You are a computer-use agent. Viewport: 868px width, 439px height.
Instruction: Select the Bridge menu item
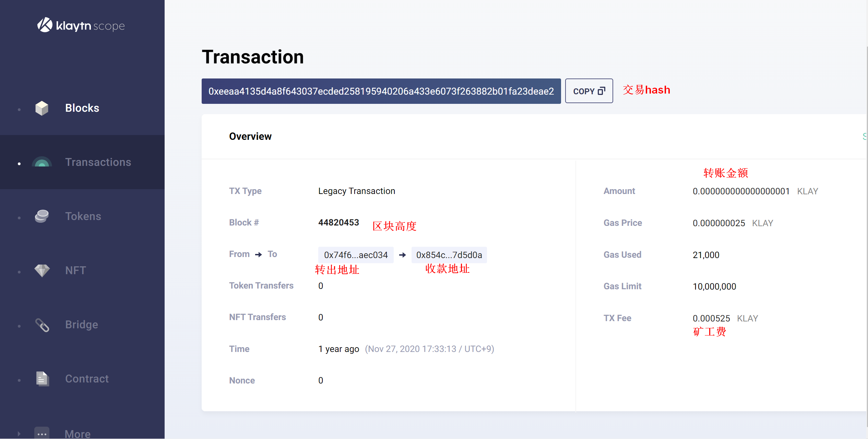(82, 325)
